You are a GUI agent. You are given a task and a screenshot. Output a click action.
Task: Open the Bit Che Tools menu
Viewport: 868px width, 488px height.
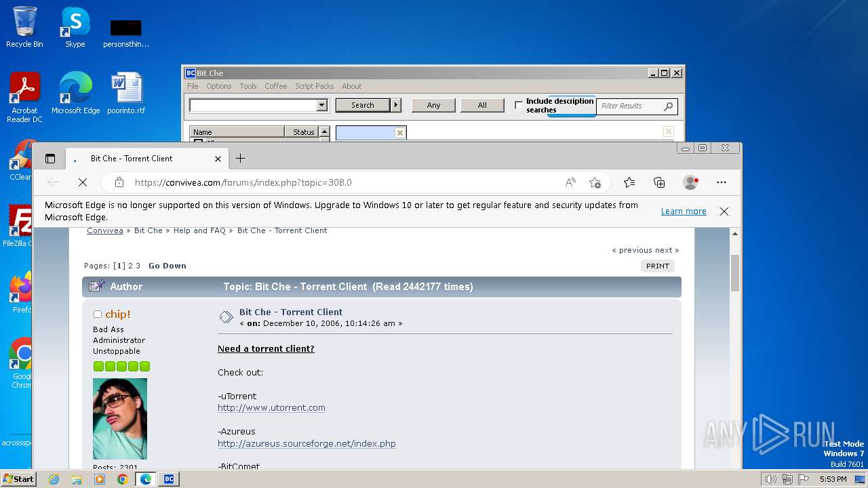click(x=248, y=86)
